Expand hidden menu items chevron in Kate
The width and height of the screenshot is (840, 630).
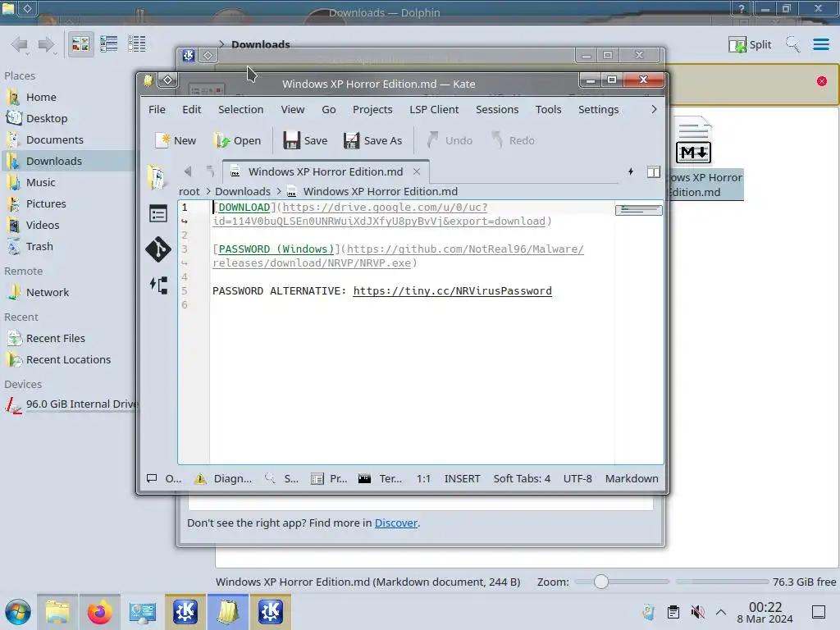[x=654, y=109]
